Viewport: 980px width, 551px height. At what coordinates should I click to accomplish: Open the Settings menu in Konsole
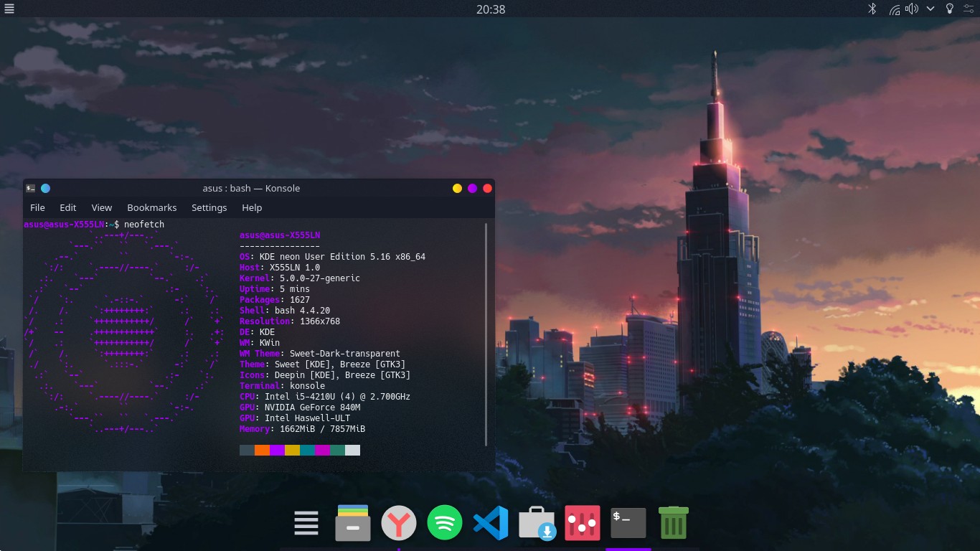click(x=209, y=207)
